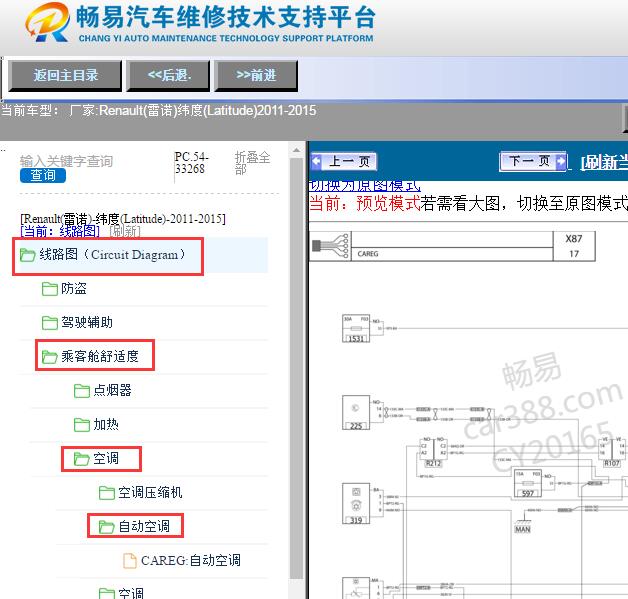Collapse the open 空调 tree item
Screen dimensions: 628x599
pos(106,458)
